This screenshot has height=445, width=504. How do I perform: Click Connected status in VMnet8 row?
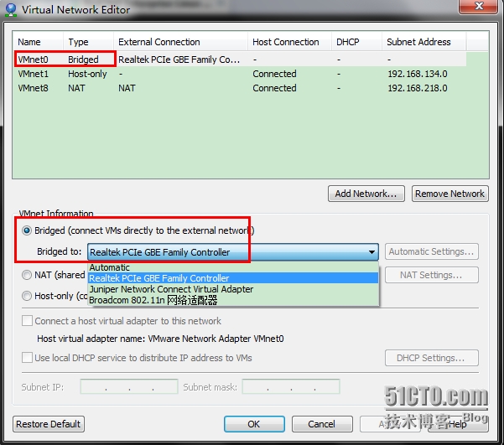(274, 88)
